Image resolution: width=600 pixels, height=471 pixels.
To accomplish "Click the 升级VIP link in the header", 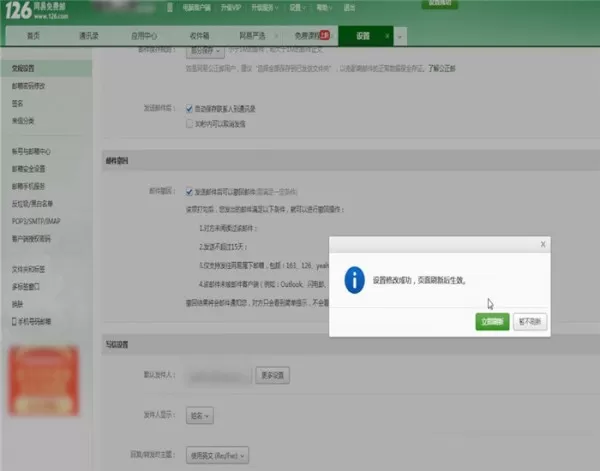I will coord(231,8).
